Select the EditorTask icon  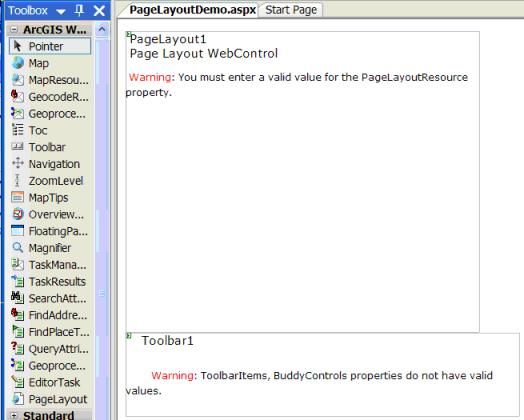[x=18, y=382]
